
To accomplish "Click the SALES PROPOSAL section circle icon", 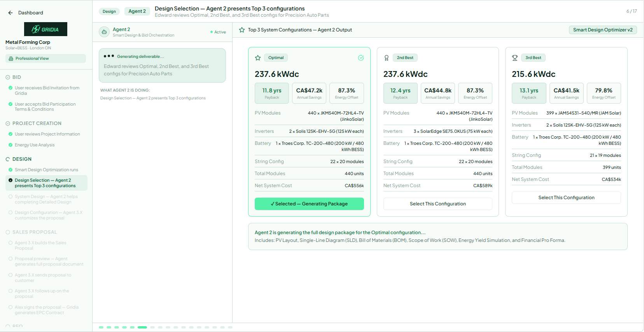I will coord(8,232).
